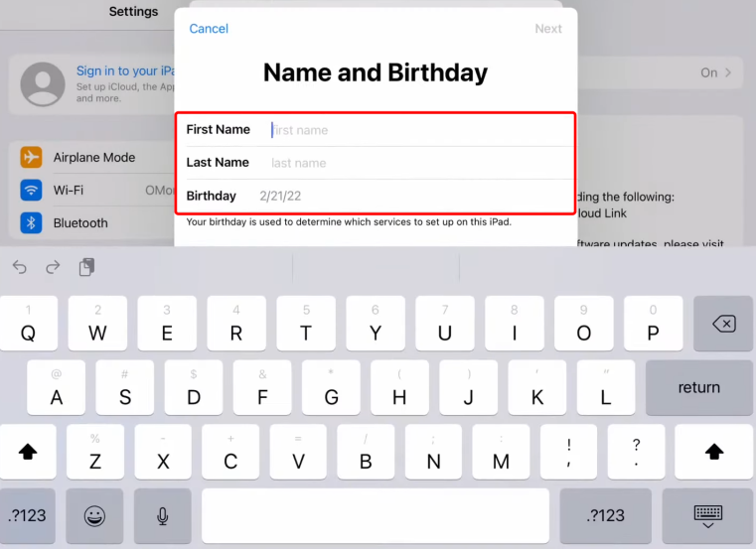
Task: Tap the left shift key
Action: tap(28, 452)
